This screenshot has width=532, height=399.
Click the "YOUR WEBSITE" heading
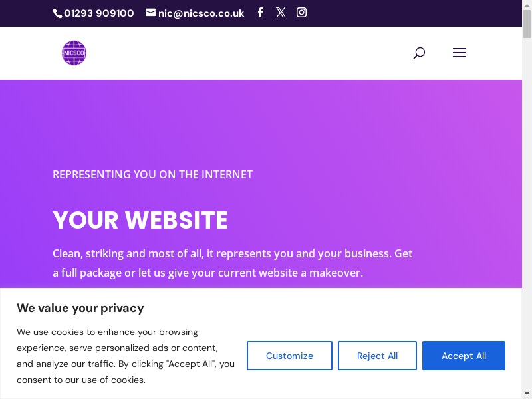pyautogui.click(x=140, y=220)
